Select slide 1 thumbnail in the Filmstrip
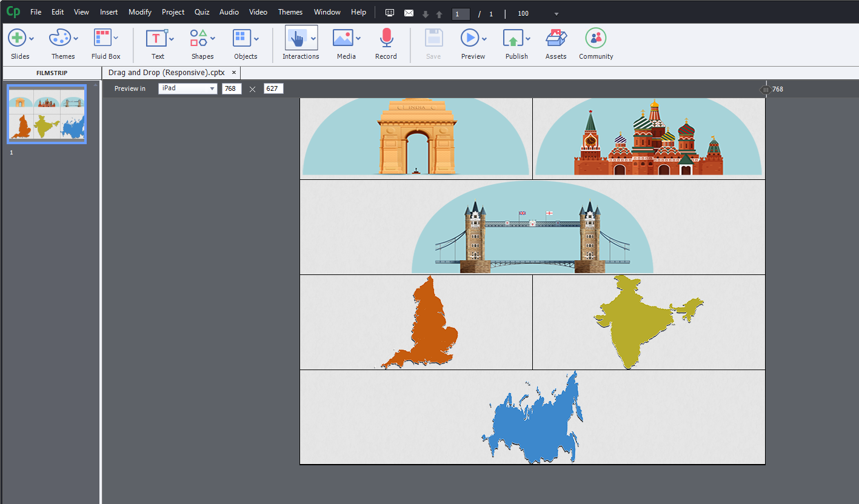Image resolution: width=859 pixels, height=504 pixels. pos(46,114)
